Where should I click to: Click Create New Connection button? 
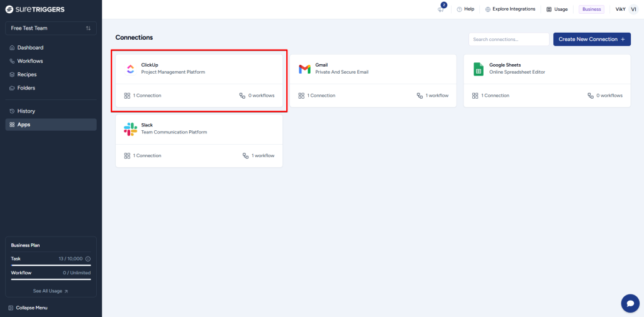(x=591, y=39)
